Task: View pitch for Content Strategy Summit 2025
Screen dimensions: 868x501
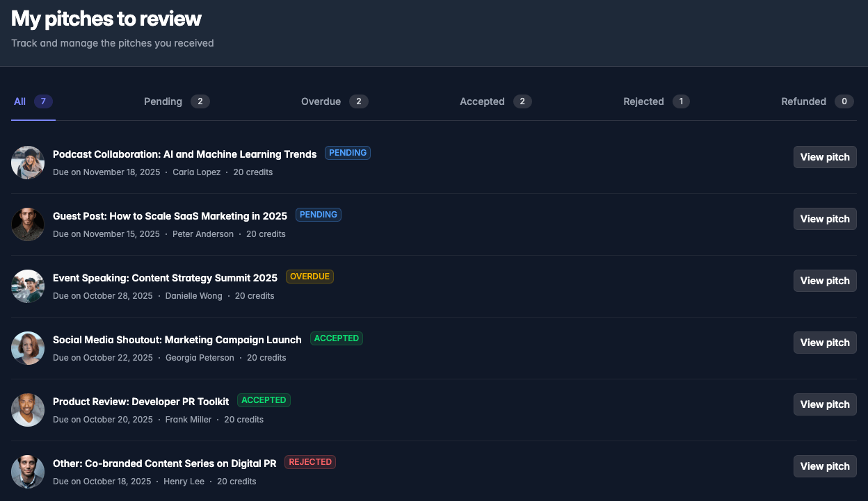Action: (825, 281)
